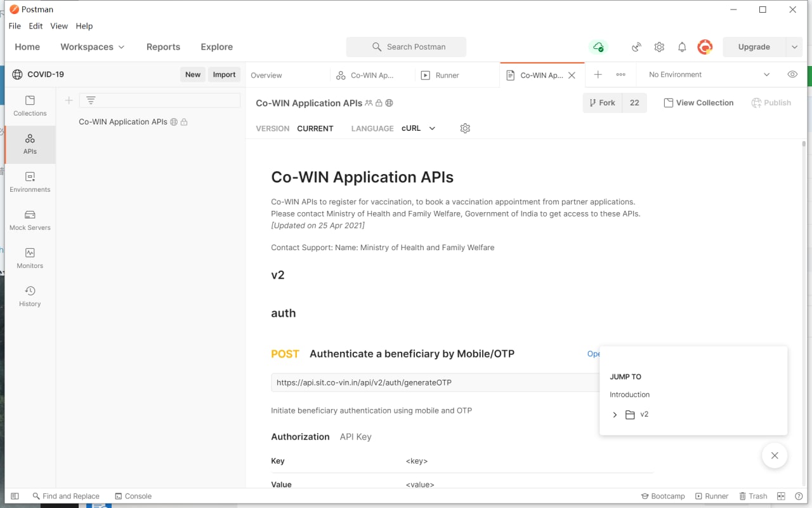This screenshot has width=812, height=508.
Task: Open the notifications bell
Action: [x=682, y=47]
